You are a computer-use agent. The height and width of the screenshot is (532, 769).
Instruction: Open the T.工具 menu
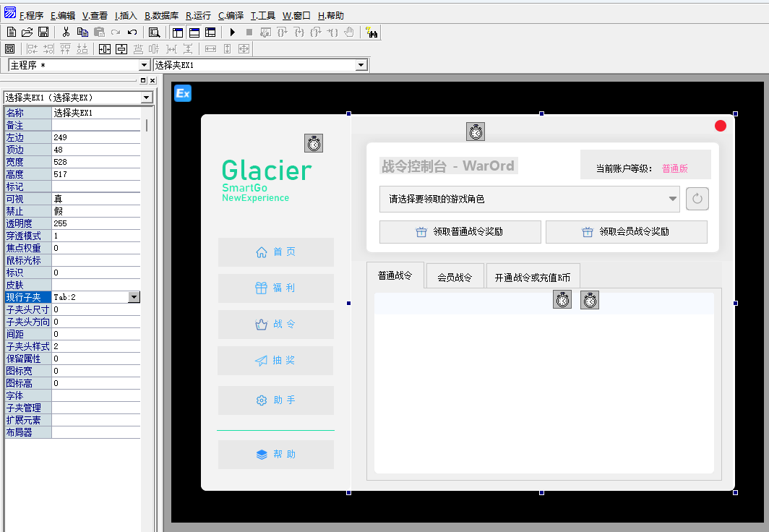pos(263,16)
